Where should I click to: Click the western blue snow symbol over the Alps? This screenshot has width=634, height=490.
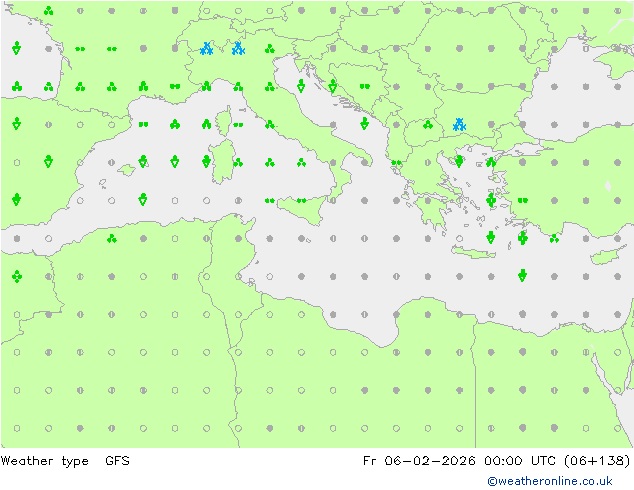click(207, 49)
